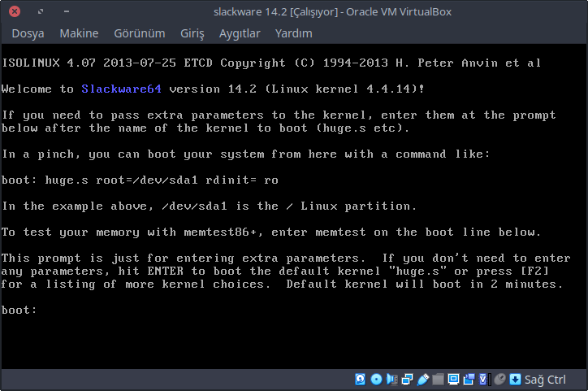Click the keyboard capture down-arrow icon

pyautogui.click(x=515, y=380)
